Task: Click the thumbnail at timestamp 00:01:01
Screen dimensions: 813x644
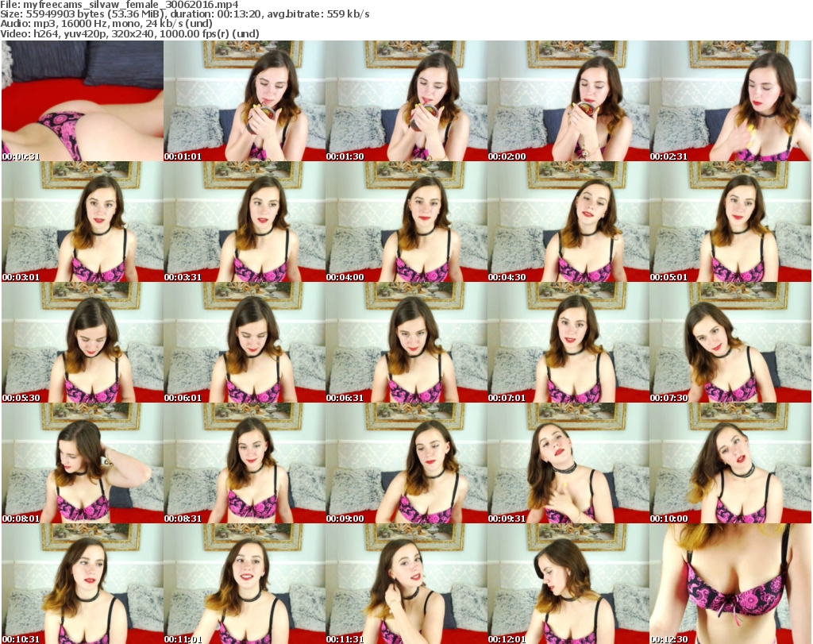Action: click(244, 101)
